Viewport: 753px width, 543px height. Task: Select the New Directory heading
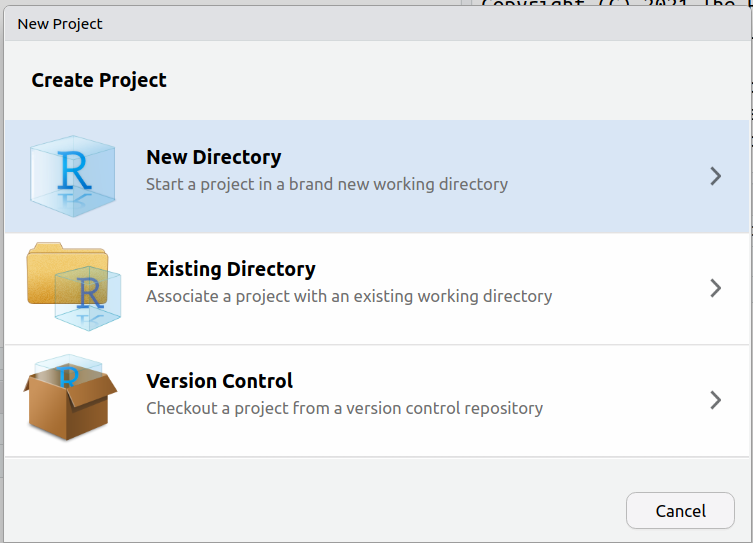tap(213, 157)
